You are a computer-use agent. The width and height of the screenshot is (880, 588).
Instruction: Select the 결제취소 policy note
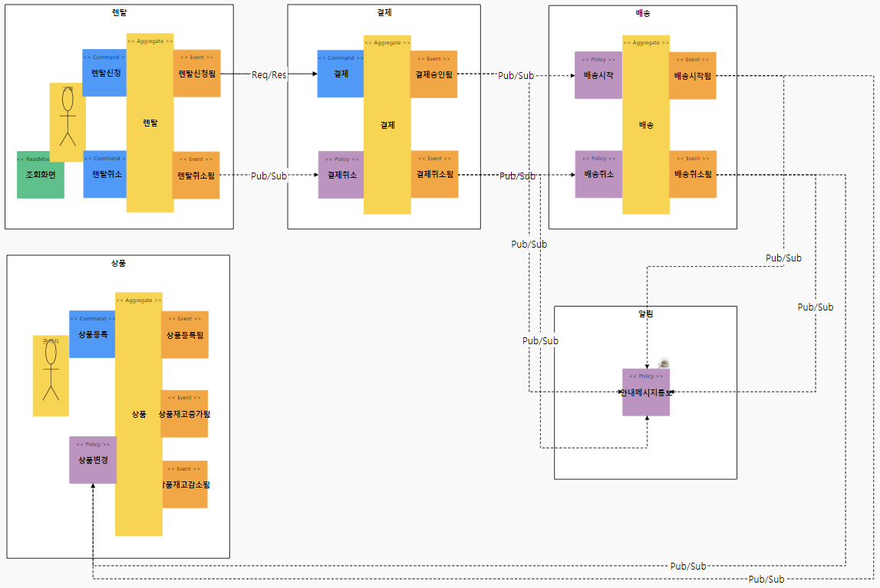coord(341,175)
